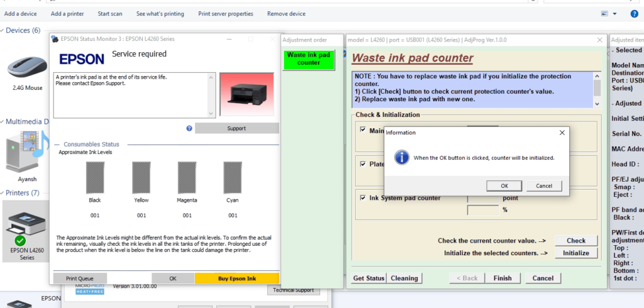Toggle Ink System pad counter checkbox
Image resolution: width=644 pixels, height=308 pixels.
coord(363,198)
